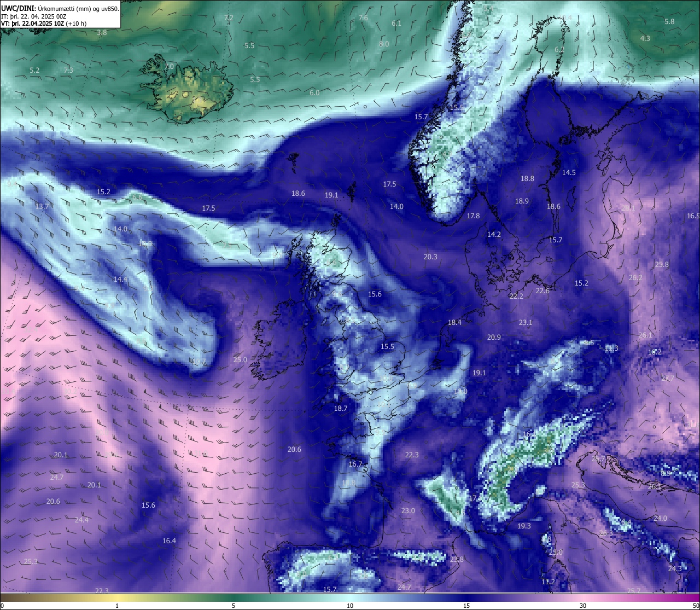This screenshot has height=610, width=700.
Task: Click the 5.8 value label
Action: (669, 21)
